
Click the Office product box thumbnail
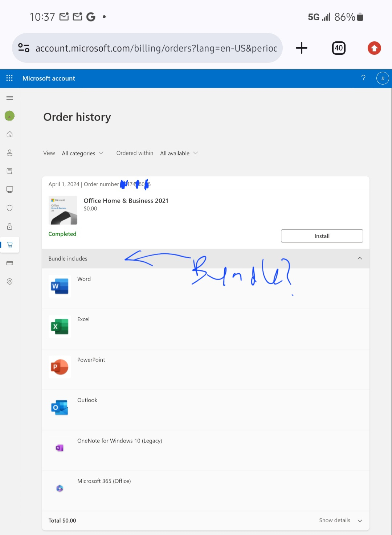(x=63, y=210)
